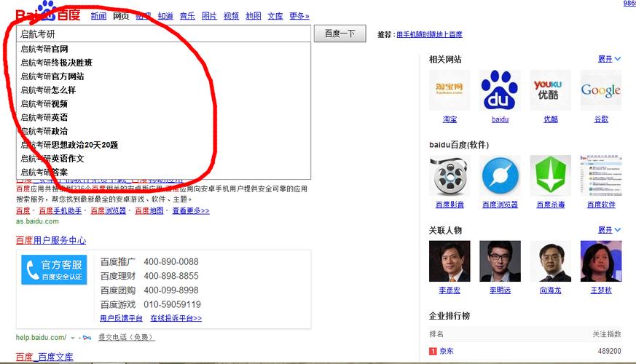Click the 用手机随时随地上百度 recommendation link
Image resolution: width=636 pixels, height=364 pixels.
[430, 34]
